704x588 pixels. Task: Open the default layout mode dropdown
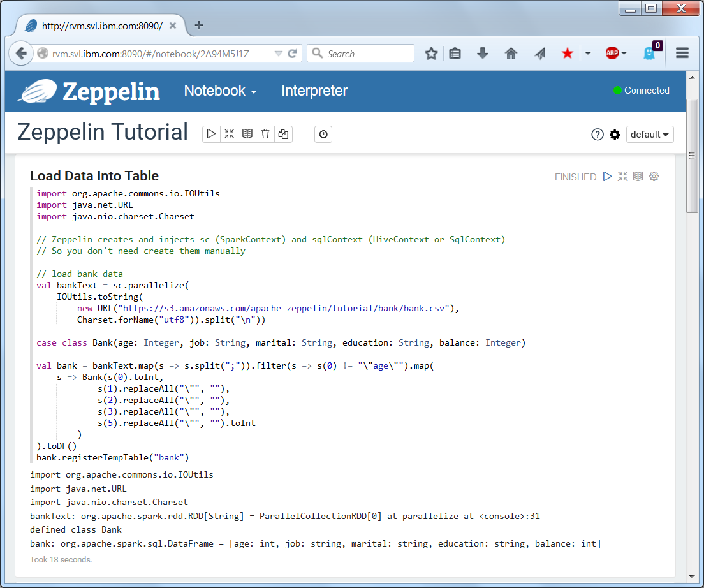[x=650, y=134]
